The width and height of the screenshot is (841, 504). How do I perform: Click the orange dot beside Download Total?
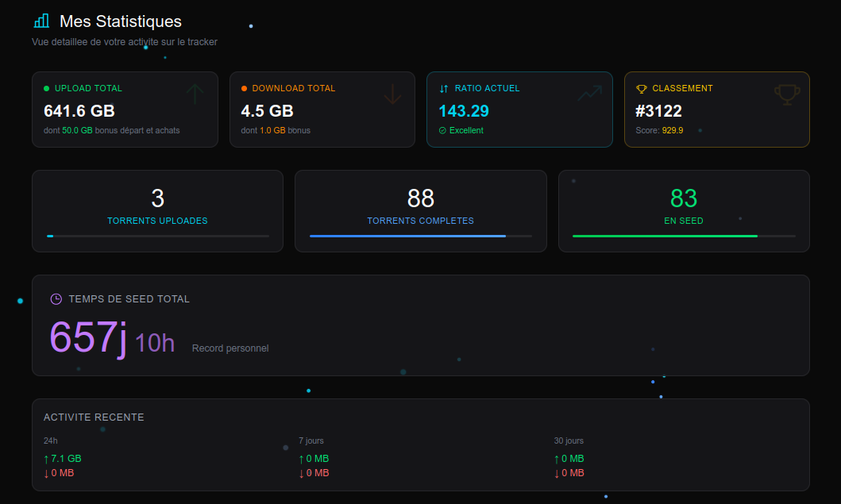click(x=244, y=88)
